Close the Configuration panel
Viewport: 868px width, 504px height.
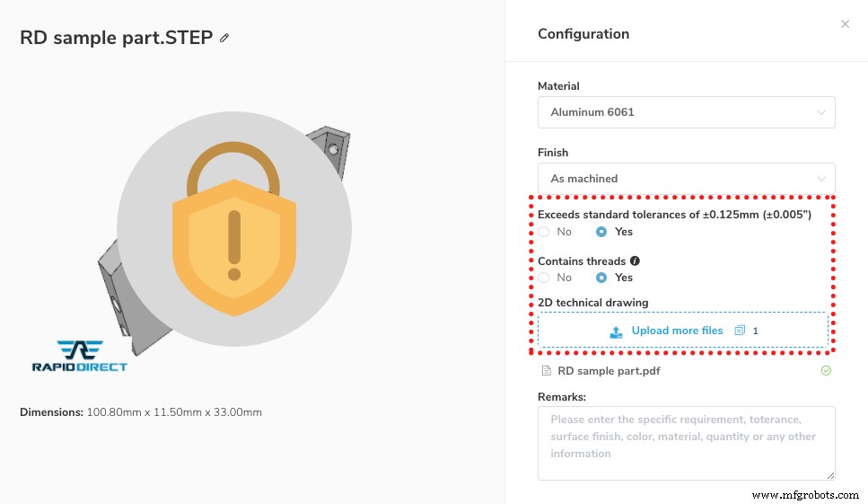pyautogui.click(x=845, y=24)
